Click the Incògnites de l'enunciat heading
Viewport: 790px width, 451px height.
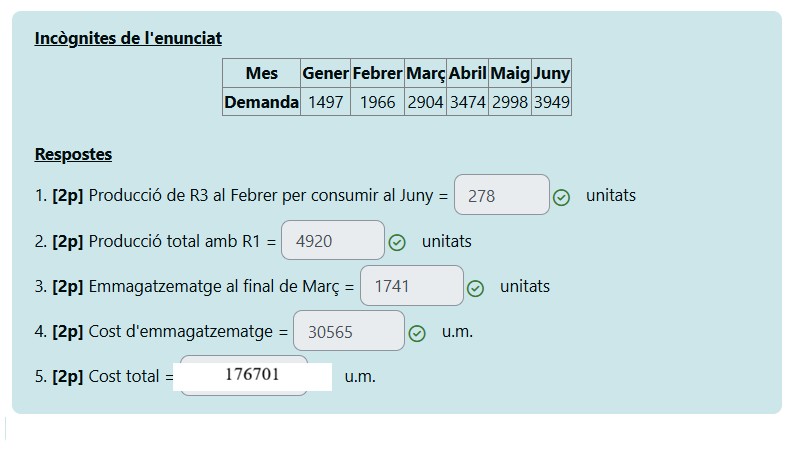tap(128, 39)
